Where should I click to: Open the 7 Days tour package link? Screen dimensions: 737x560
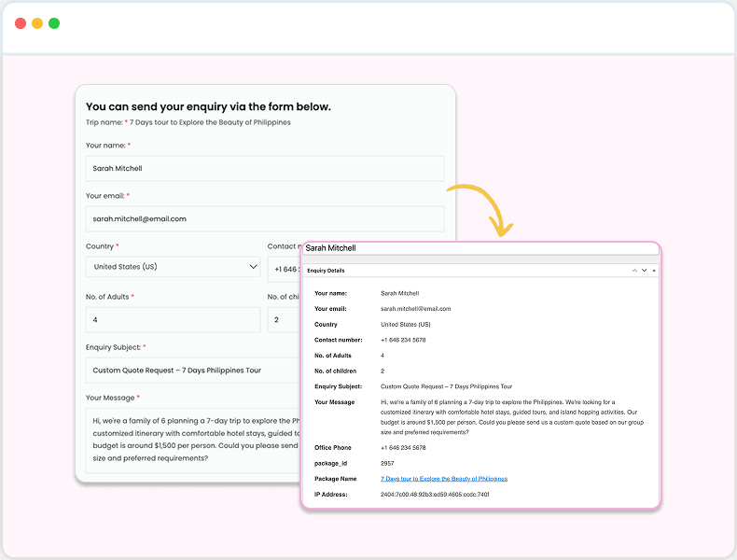444,479
